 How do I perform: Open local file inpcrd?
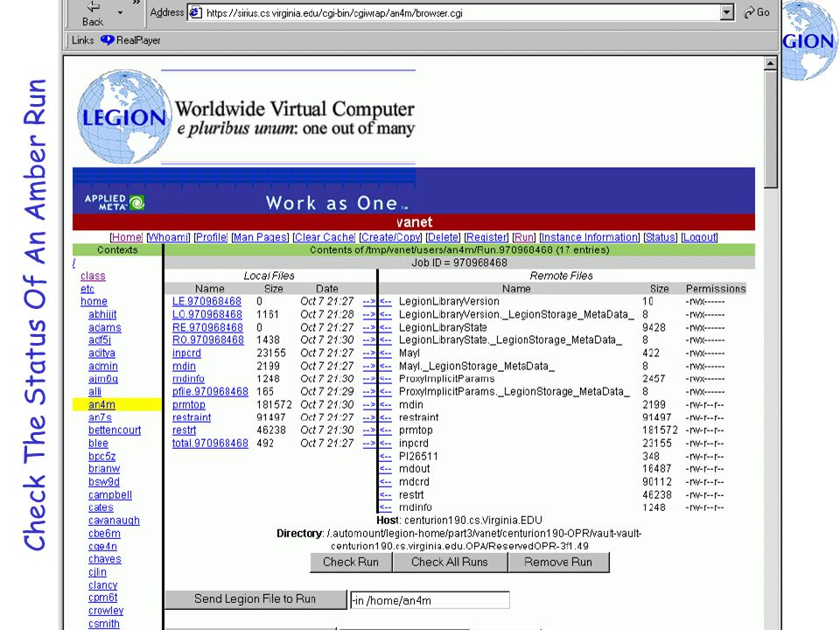186,353
